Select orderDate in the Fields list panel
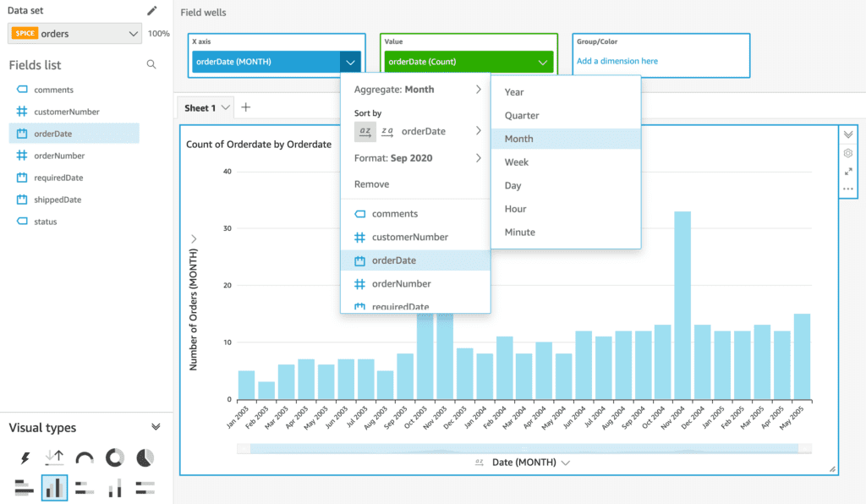 pos(74,134)
